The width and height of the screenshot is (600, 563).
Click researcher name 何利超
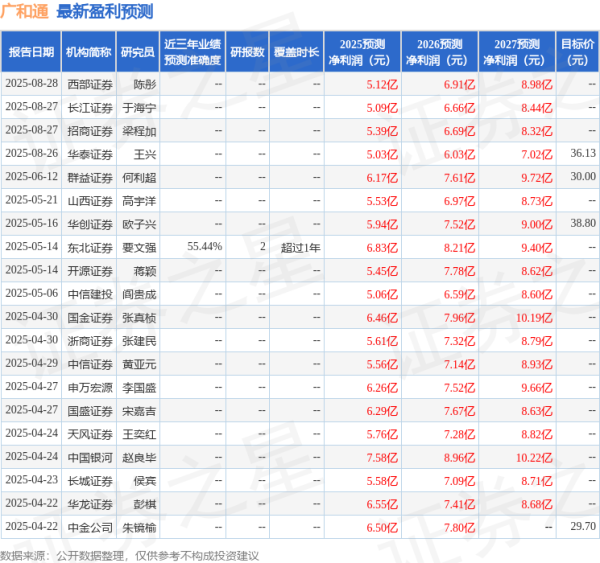(x=139, y=178)
